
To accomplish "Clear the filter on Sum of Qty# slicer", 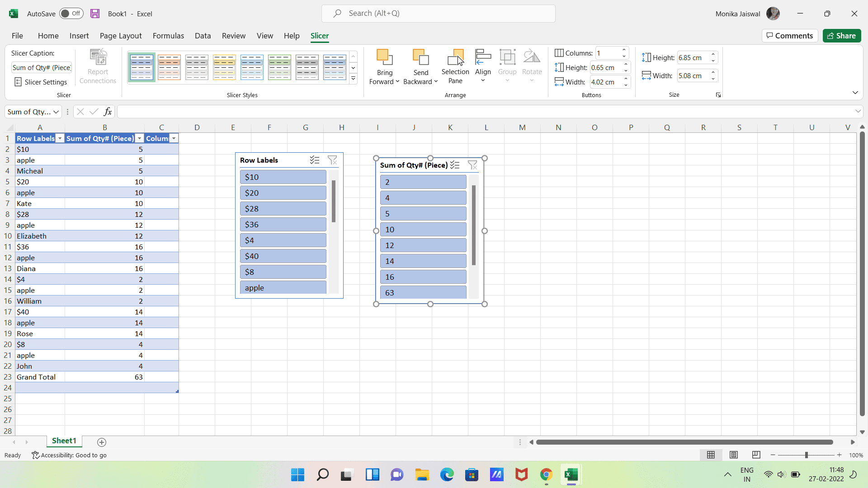I will point(473,165).
